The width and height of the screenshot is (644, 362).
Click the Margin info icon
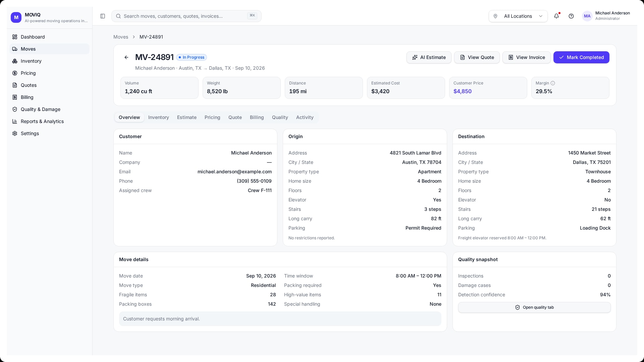coord(553,83)
